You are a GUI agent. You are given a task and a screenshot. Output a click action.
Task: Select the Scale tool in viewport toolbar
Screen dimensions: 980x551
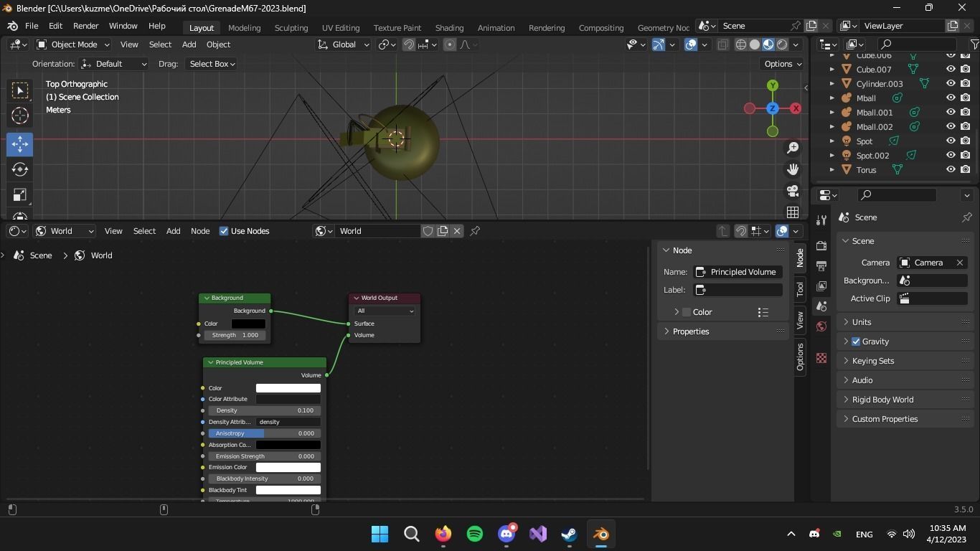tap(20, 195)
